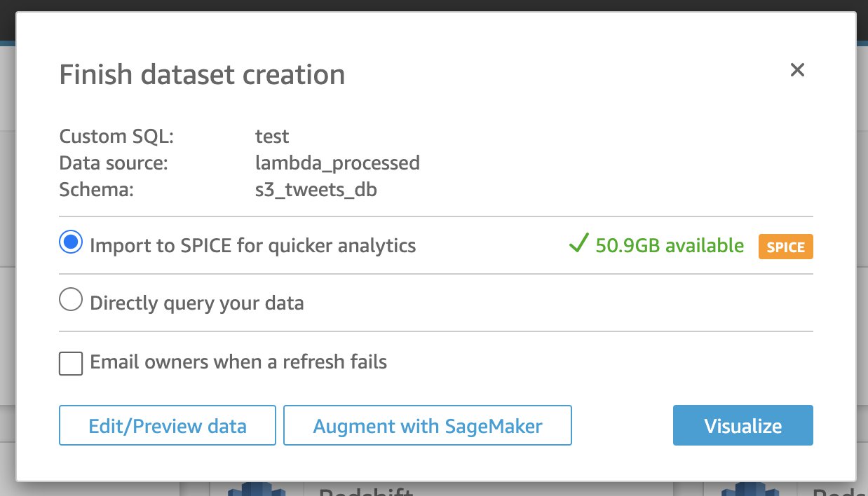The width and height of the screenshot is (868, 496).
Task: Select the Import to SPICE radio button
Action: click(x=71, y=244)
